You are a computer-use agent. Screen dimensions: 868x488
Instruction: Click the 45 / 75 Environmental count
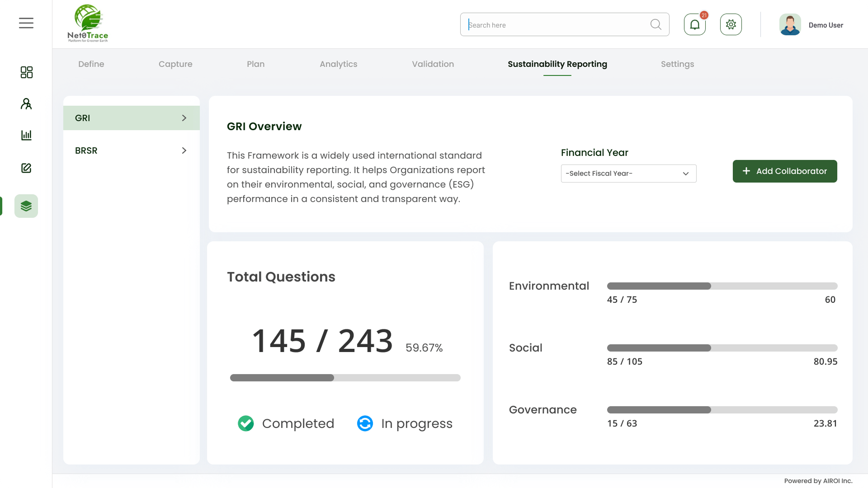coord(622,300)
